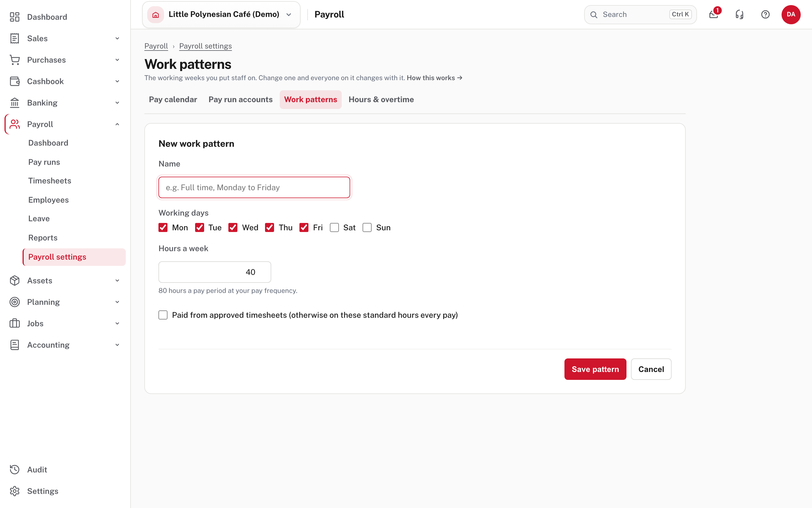Viewport: 812px width, 508px height.
Task: Click the Jobs briefcase icon
Action: pyautogui.click(x=14, y=323)
